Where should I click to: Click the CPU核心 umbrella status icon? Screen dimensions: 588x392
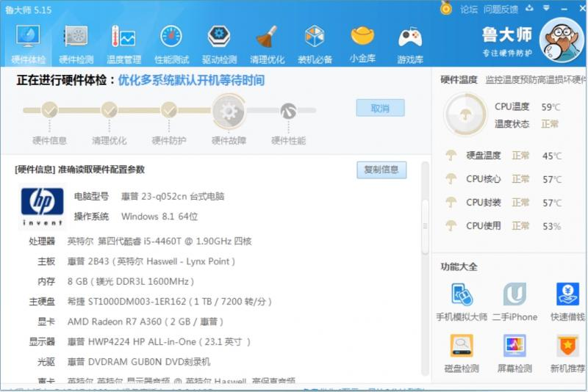tap(451, 178)
